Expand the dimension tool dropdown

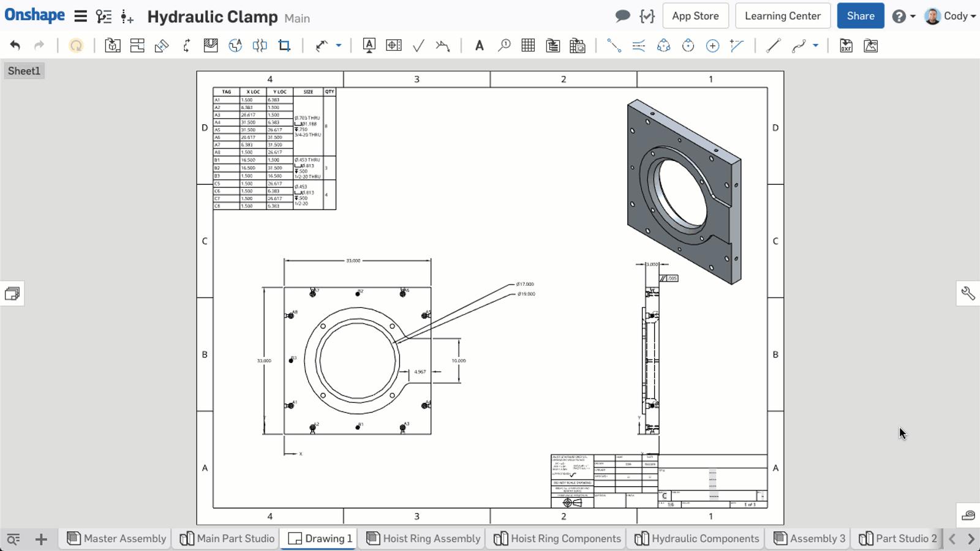click(339, 45)
